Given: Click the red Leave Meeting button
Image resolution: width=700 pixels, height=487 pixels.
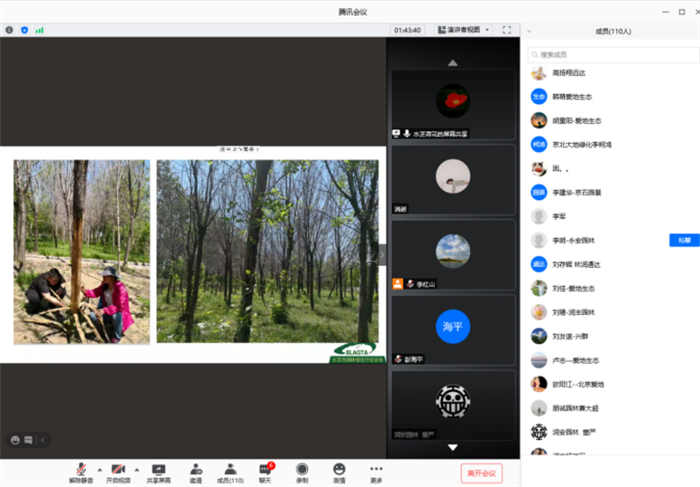Looking at the screenshot, I should pyautogui.click(x=481, y=472).
